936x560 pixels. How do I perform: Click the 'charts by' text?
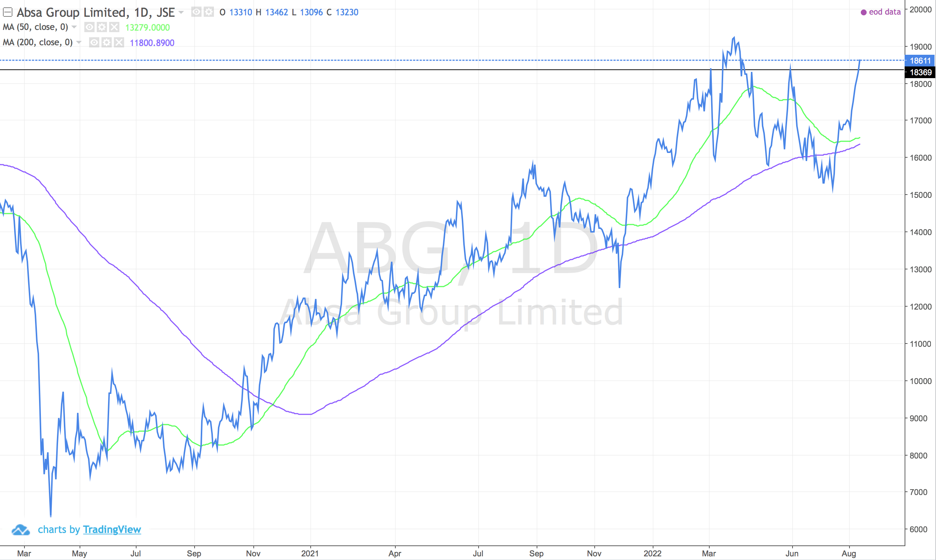59,529
